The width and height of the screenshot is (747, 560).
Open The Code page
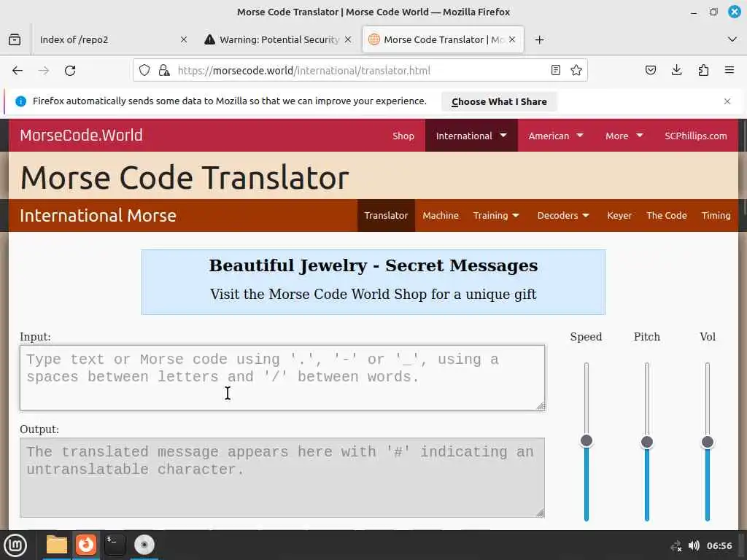pos(667,216)
